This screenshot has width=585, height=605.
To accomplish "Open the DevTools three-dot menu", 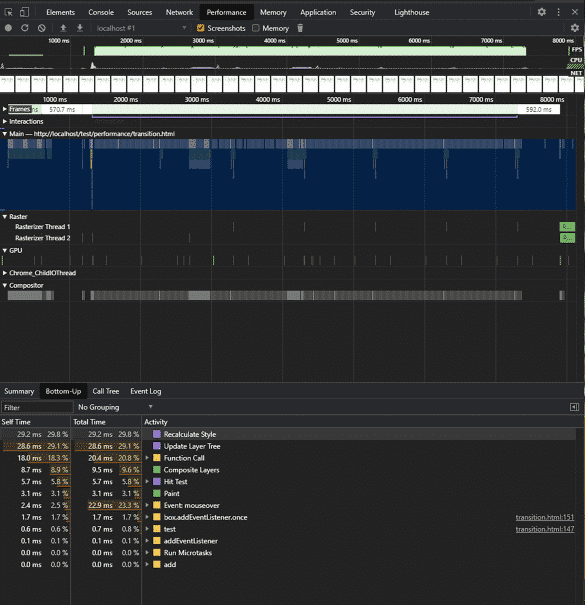I will [558, 12].
